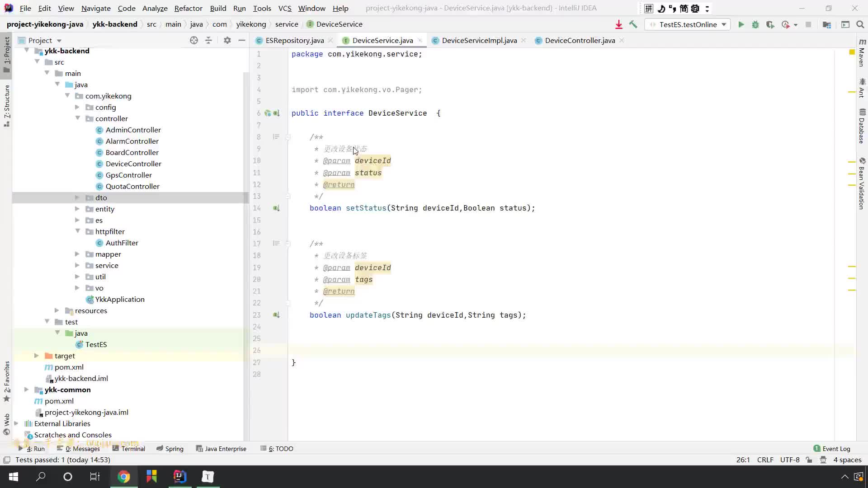
Task: Click gutter implementation icon on line 23
Action: (x=276, y=315)
